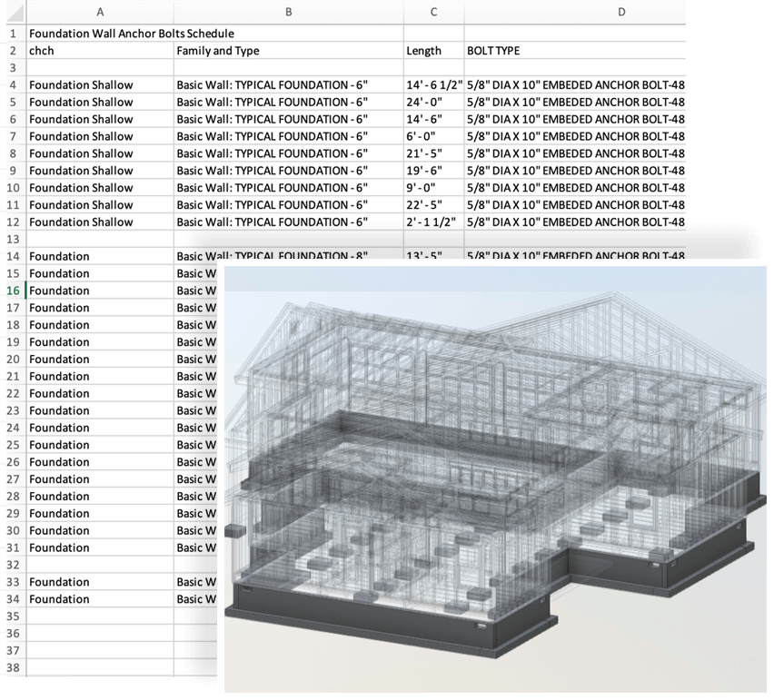The width and height of the screenshot is (774, 700).
Task: Click 'Foundation' cell in row 16
Action: pyautogui.click(x=100, y=291)
